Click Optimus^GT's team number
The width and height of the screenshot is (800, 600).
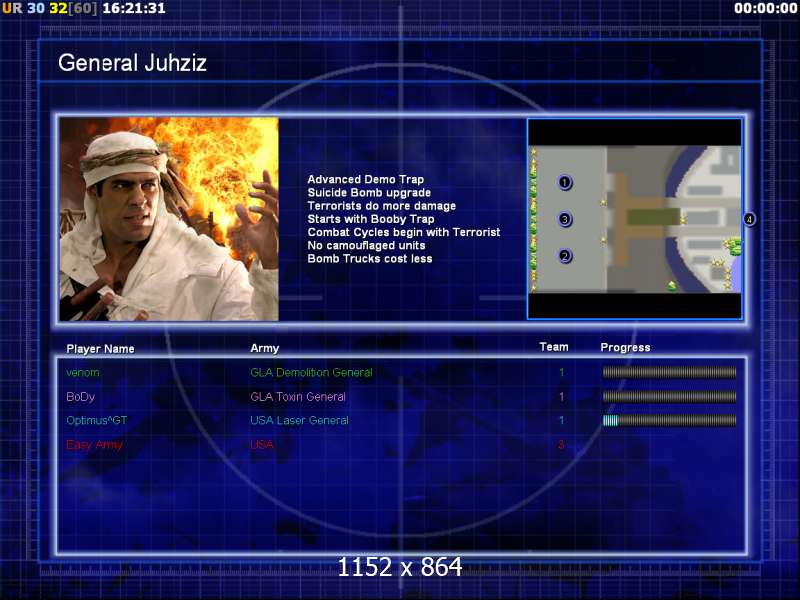click(x=561, y=420)
